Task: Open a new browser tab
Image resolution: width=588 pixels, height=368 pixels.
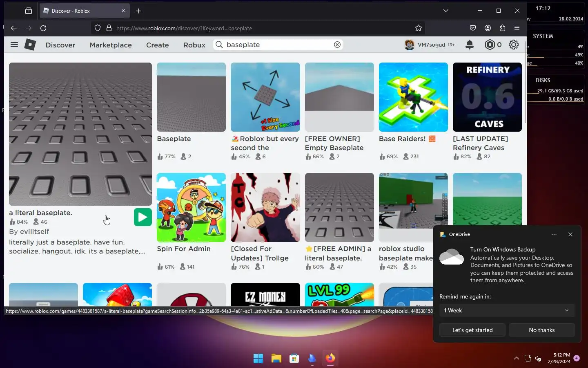Action: (139, 11)
